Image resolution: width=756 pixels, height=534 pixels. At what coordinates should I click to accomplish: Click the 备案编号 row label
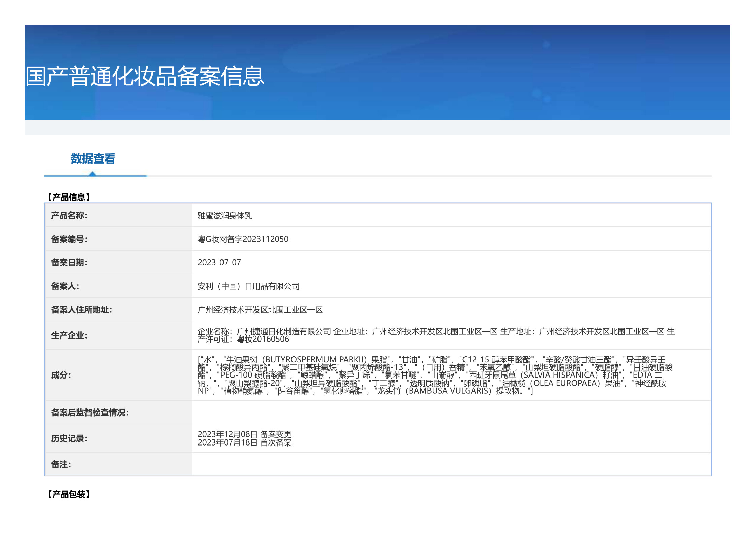(x=69, y=239)
